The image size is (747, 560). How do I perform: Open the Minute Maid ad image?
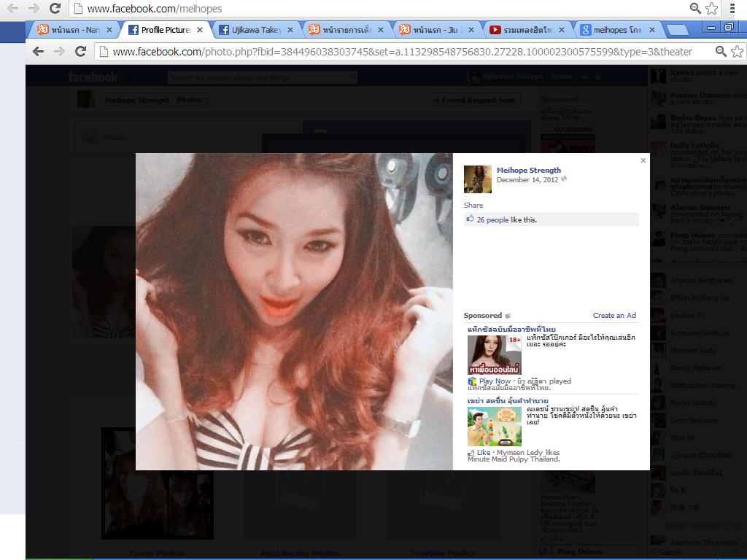494,427
